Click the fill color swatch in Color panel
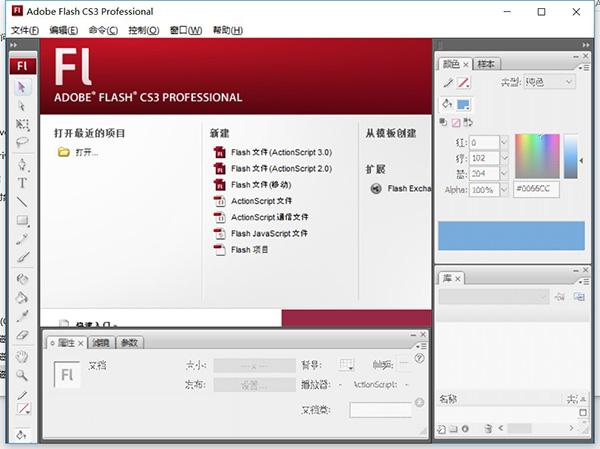Viewport: 600px width, 449px height. tap(463, 104)
